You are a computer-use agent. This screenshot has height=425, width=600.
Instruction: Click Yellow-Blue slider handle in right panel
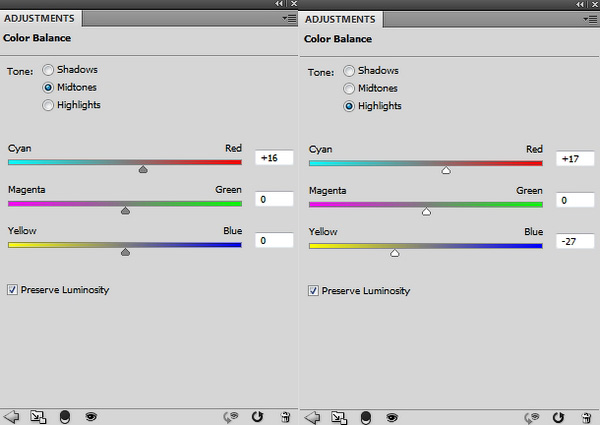click(395, 253)
